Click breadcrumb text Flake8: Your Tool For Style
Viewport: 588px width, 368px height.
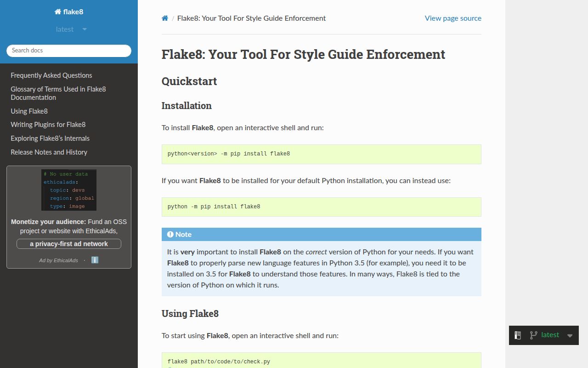click(252, 18)
